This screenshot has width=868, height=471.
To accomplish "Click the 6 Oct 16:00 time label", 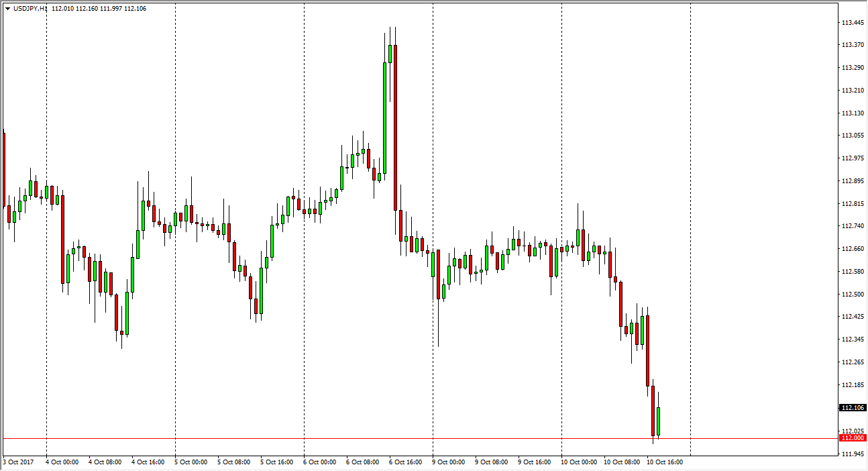I will click(x=405, y=462).
